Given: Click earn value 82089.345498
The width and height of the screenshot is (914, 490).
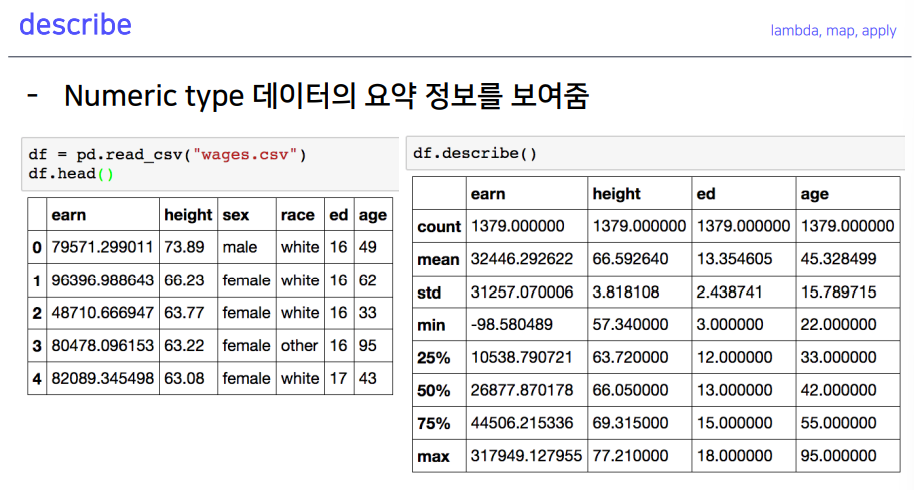Looking at the screenshot, I should tap(102, 378).
